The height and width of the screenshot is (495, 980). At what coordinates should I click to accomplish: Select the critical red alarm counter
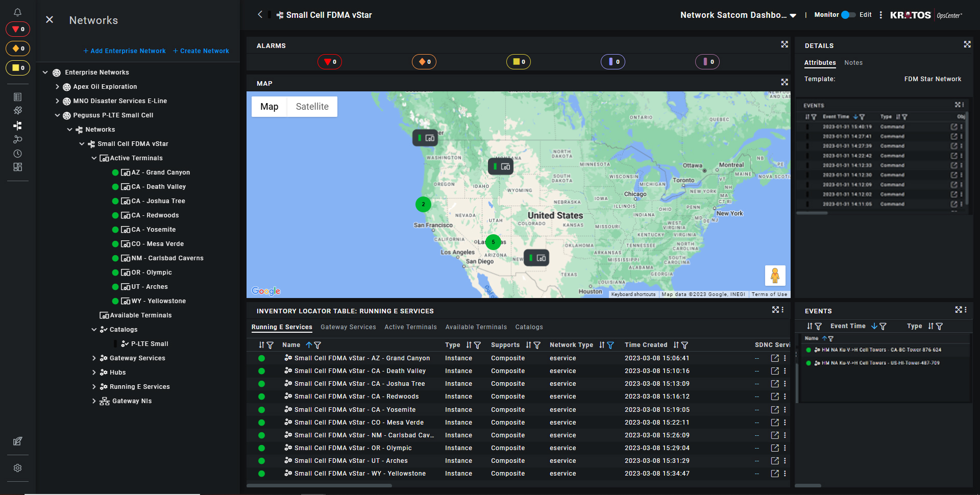pyautogui.click(x=330, y=62)
